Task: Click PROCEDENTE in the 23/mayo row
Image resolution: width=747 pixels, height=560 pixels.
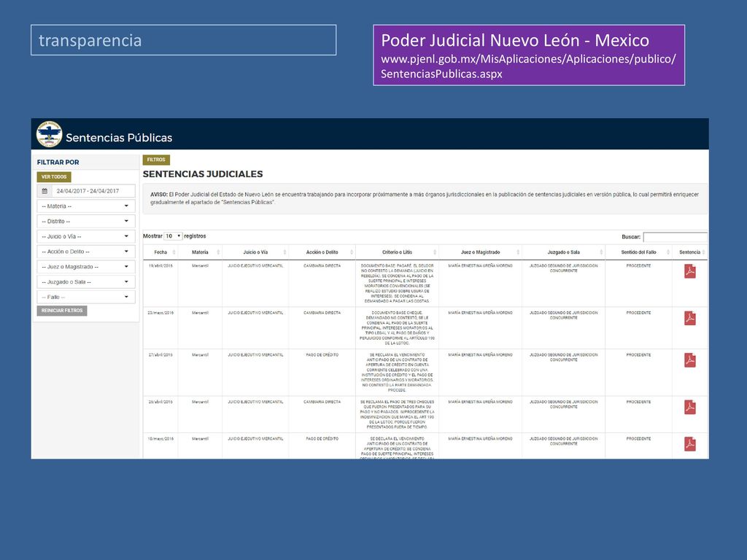Action: (638, 313)
